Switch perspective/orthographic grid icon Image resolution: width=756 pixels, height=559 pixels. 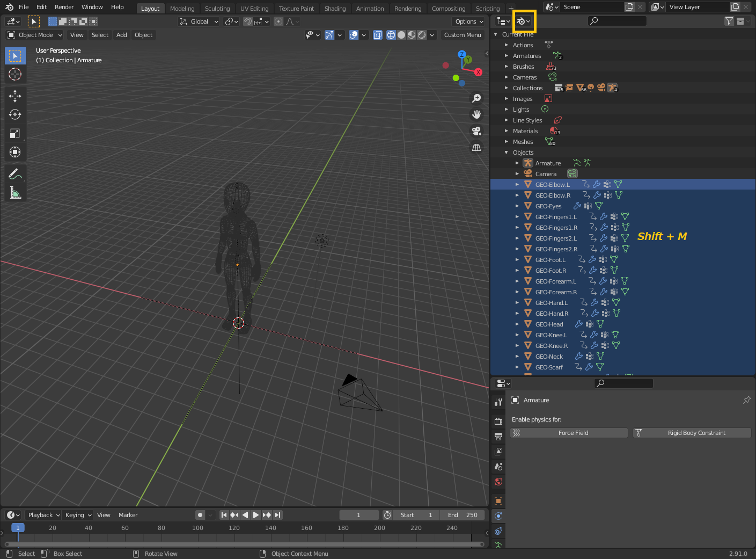476,147
